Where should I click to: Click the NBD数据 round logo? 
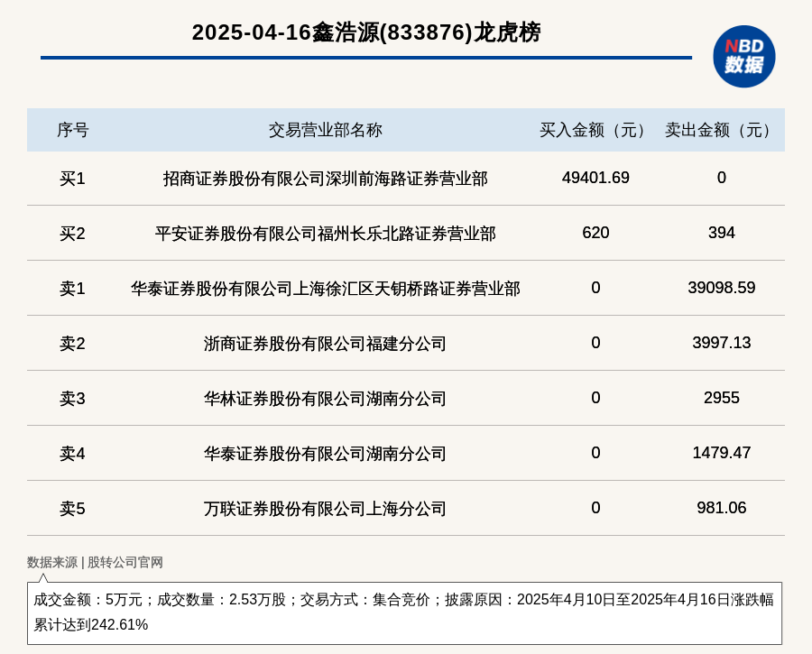click(743, 57)
